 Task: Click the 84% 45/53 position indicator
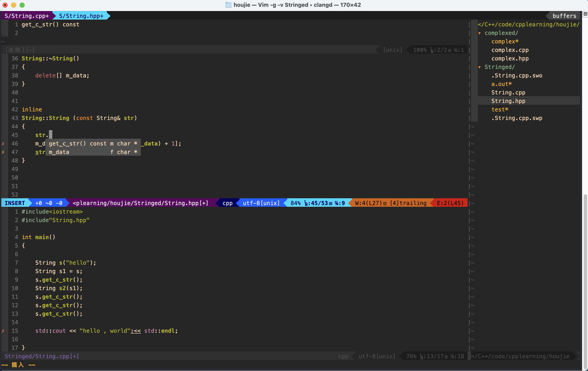coord(317,203)
